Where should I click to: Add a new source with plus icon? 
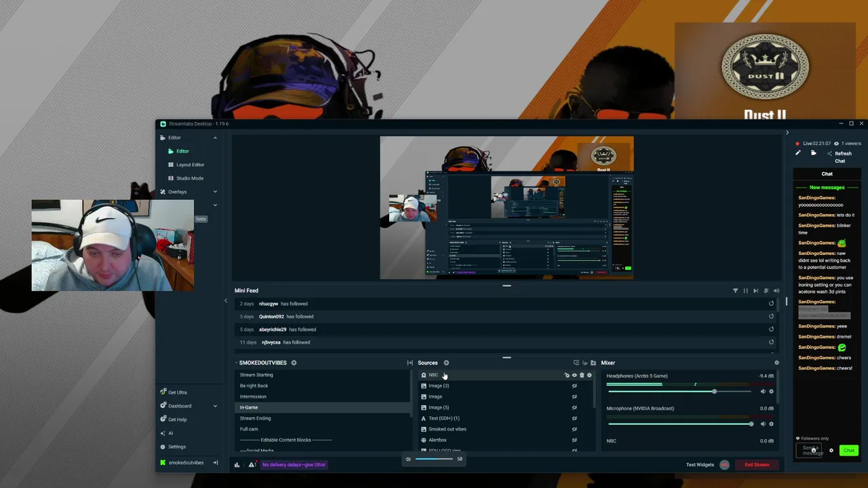click(446, 363)
